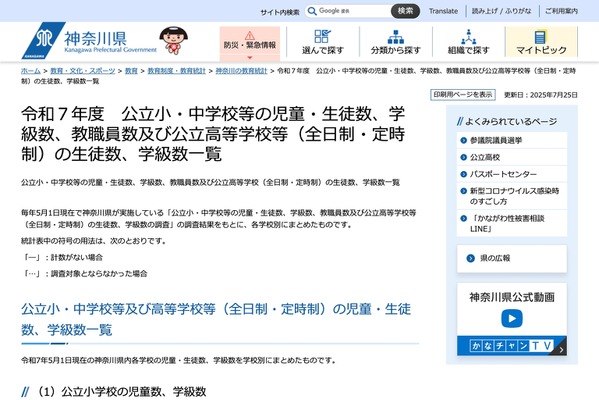Image resolution: width=599 pixels, height=400 pixels.
Task: Open 組織で探す organization icon menu
Action: pyautogui.click(x=468, y=42)
